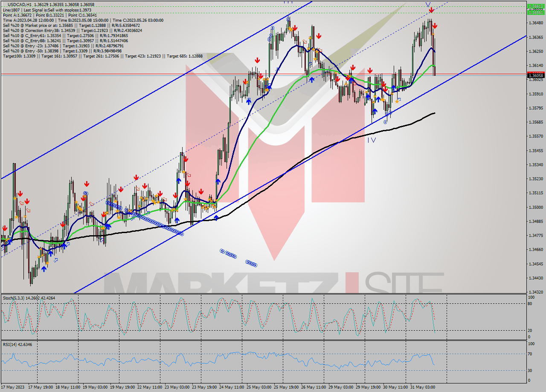Viewport: 546px width, 392px height.
Task: Click price axis value 1.34660
Action: pyautogui.click(x=536, y=249)
